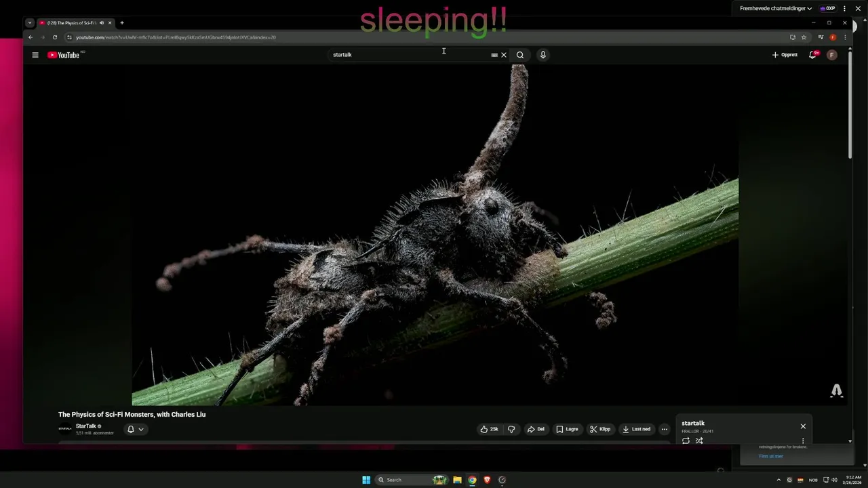Share the video via Del button
868x488 pixels.
pyautogui.click(x=536, y=429)
